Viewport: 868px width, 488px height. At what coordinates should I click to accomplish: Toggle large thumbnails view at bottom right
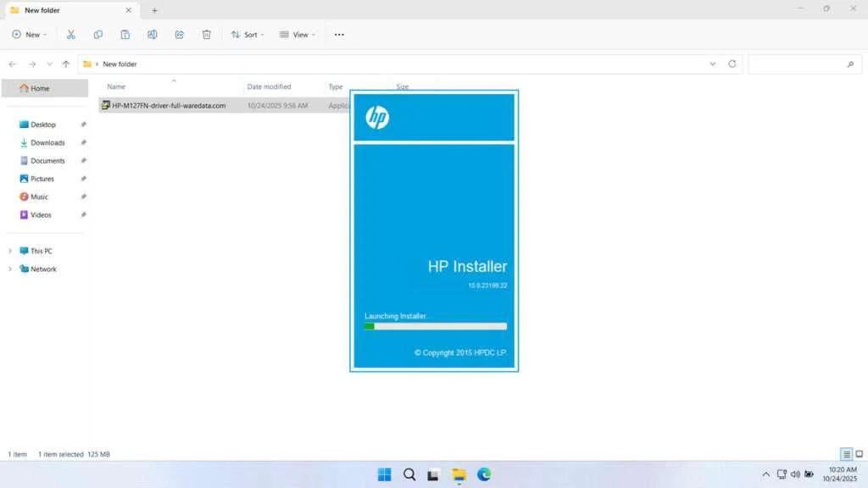[x=859, y=454]
